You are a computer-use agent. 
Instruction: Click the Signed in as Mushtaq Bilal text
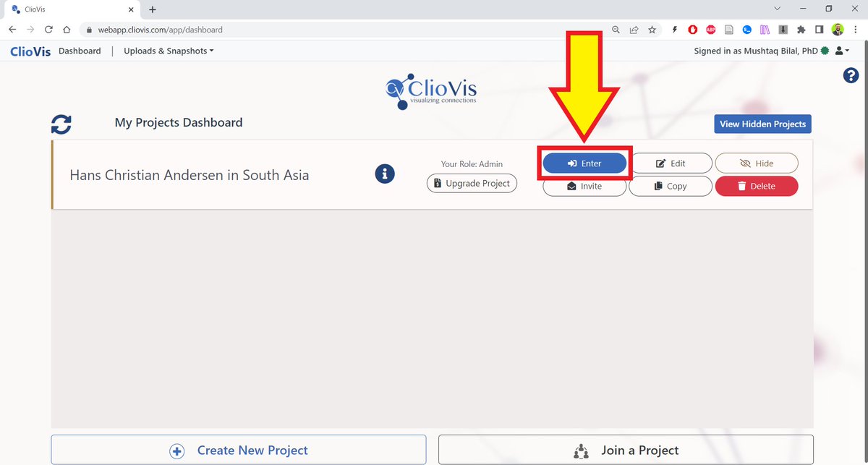pos(756,51)
